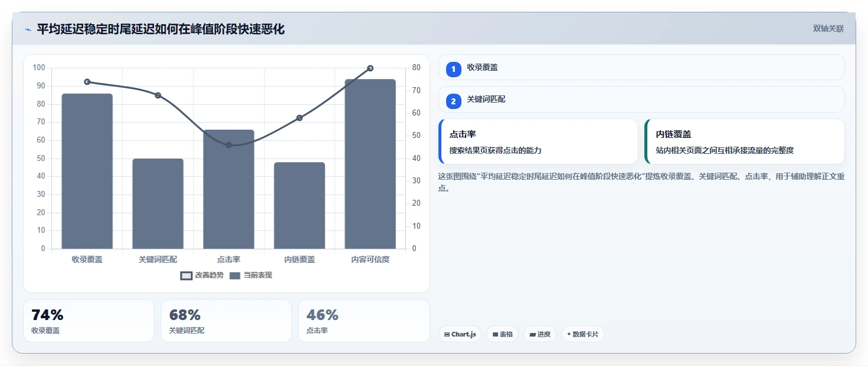Click the chart title heading text
The height and width of the screenshot is (366, 868).
pyautogui.click(x=161, y=29)
